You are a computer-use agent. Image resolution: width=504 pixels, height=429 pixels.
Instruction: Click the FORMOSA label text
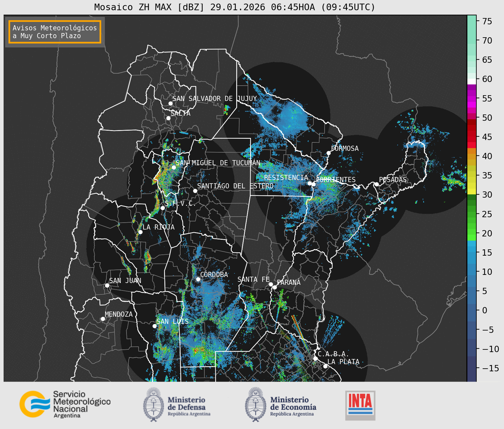[x=345, y=148]
